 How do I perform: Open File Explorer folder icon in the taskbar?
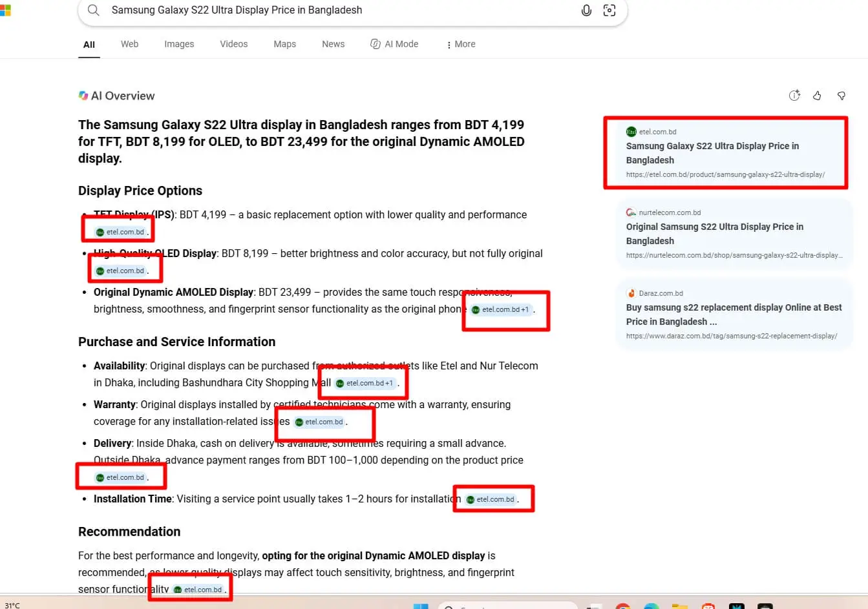pos(679,606)
